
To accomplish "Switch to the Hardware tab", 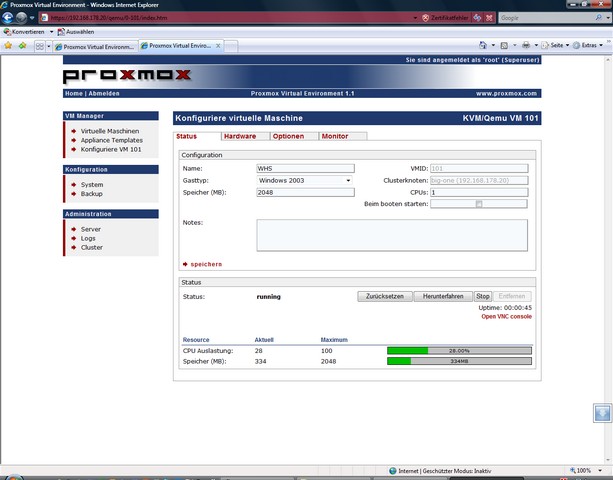I will click(240, 136).
